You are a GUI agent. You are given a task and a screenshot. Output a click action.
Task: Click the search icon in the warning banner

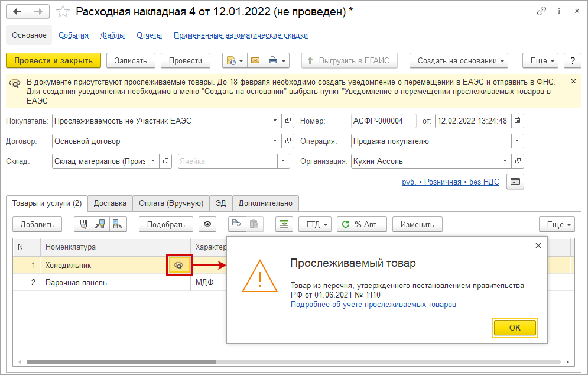coord(15,83)
